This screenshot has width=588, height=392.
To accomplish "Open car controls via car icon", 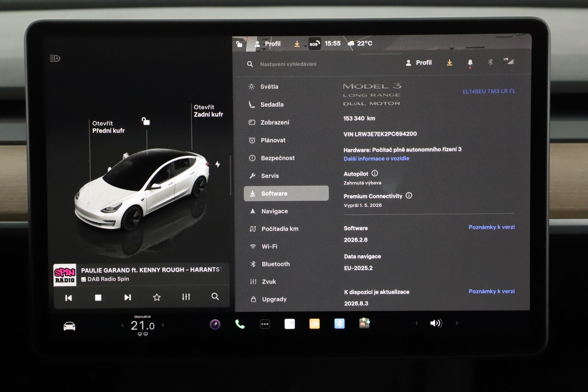I will [69, 326].
